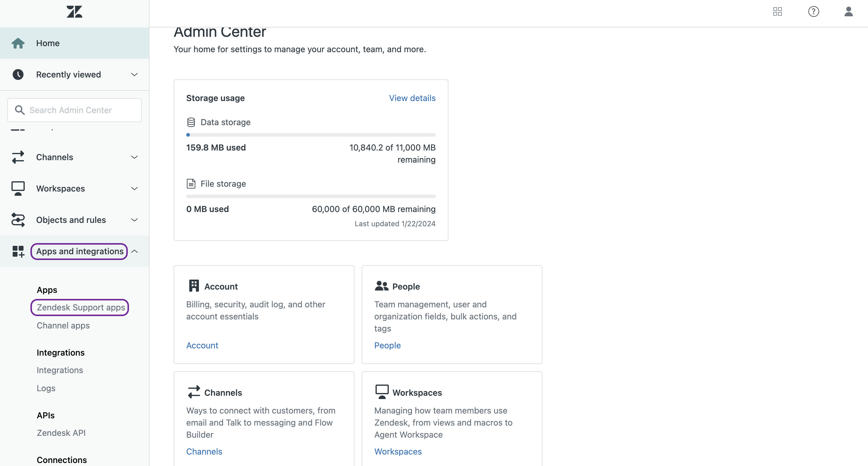Click the Objects and rules sidebar icon
Screen dimensions: 868x466
[18, 220]
